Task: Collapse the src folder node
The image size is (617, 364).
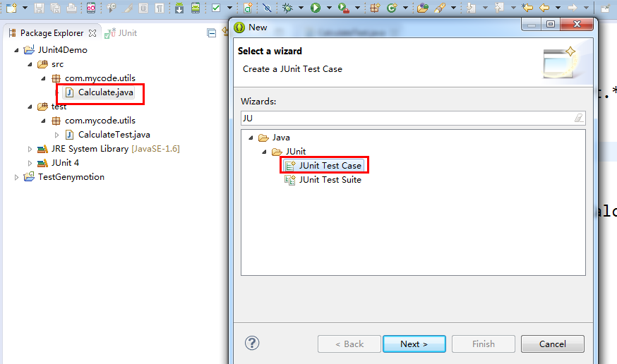Action: (30, 64)
